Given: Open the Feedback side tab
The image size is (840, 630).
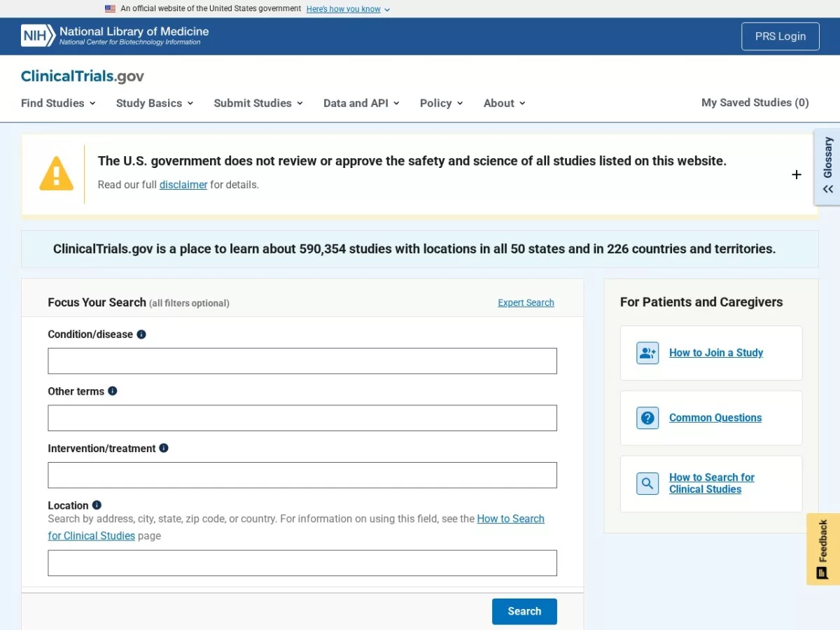Looking at the screenshot, I should tap(823, 549).
